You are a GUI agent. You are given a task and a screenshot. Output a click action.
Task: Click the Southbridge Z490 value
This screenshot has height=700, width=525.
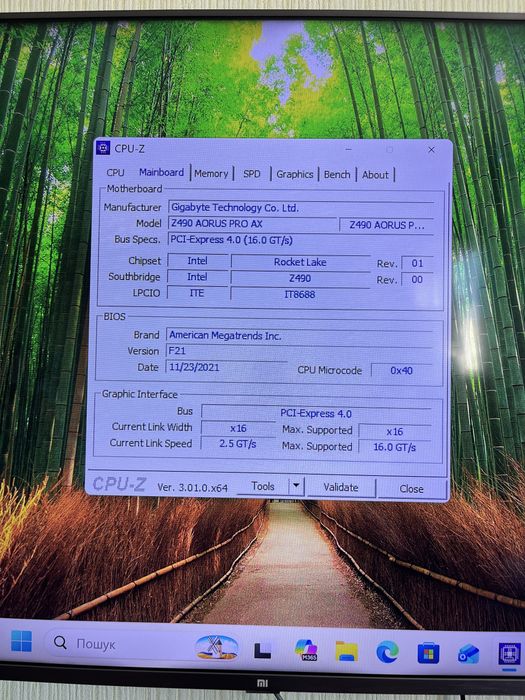[300, 278]
